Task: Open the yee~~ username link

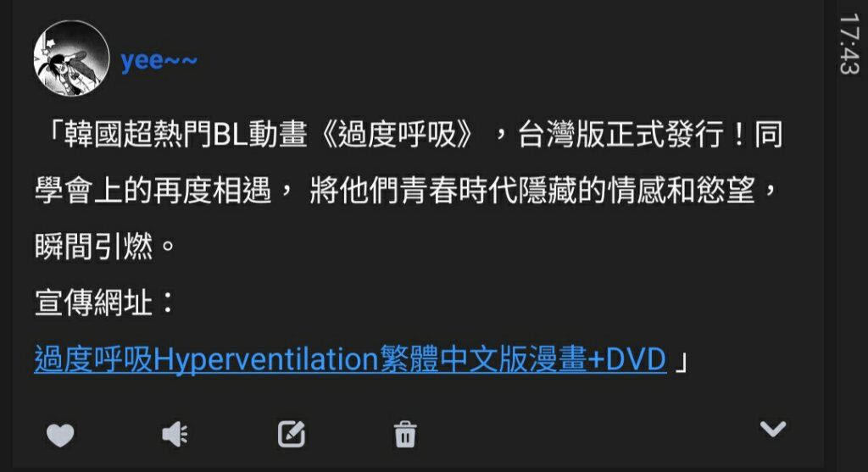Action: (x=159, y=60)
